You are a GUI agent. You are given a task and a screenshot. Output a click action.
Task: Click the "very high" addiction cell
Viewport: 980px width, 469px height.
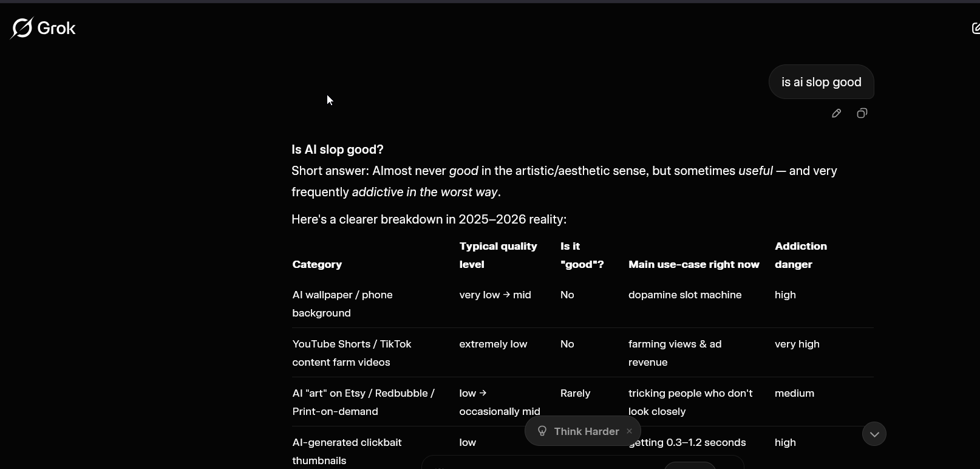797,344
